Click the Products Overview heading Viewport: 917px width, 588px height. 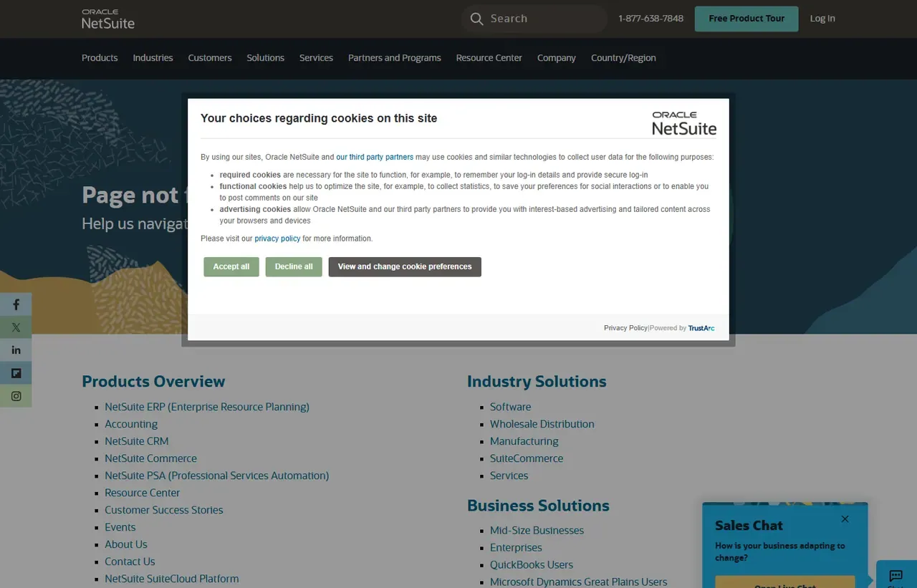153,381
